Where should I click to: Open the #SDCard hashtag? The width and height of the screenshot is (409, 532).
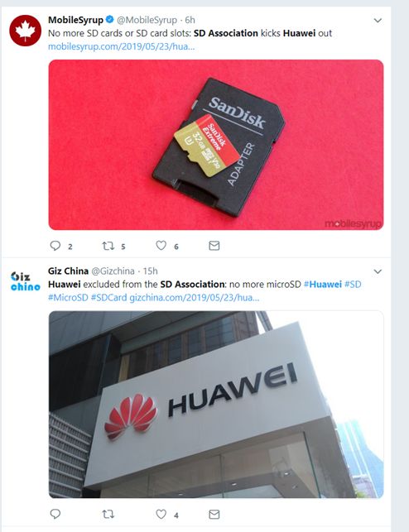[x=108, y=298]
